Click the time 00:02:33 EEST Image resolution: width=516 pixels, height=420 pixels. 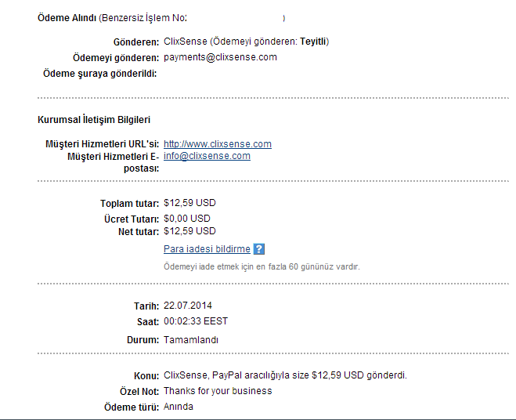point(196,321)
